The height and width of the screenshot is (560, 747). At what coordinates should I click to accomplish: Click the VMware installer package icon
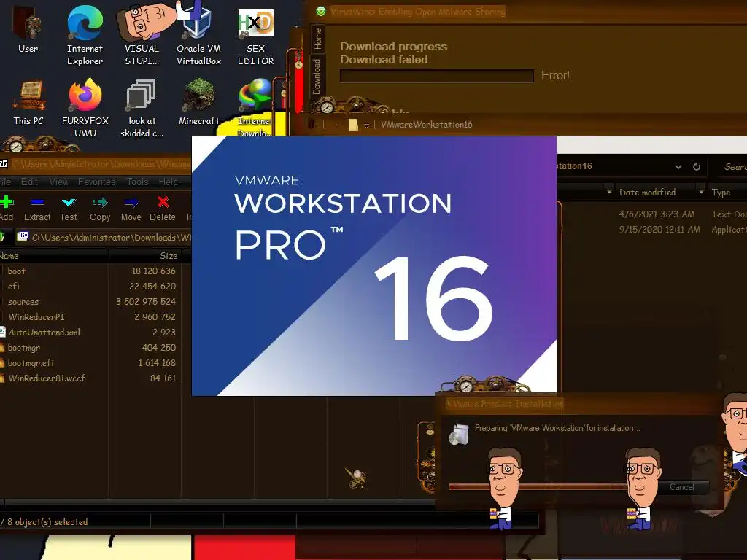tap(459, 433)
